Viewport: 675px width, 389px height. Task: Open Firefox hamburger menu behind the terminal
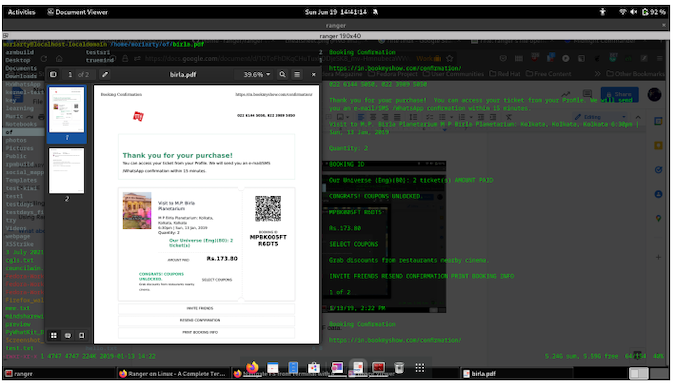tap(660, 58)
